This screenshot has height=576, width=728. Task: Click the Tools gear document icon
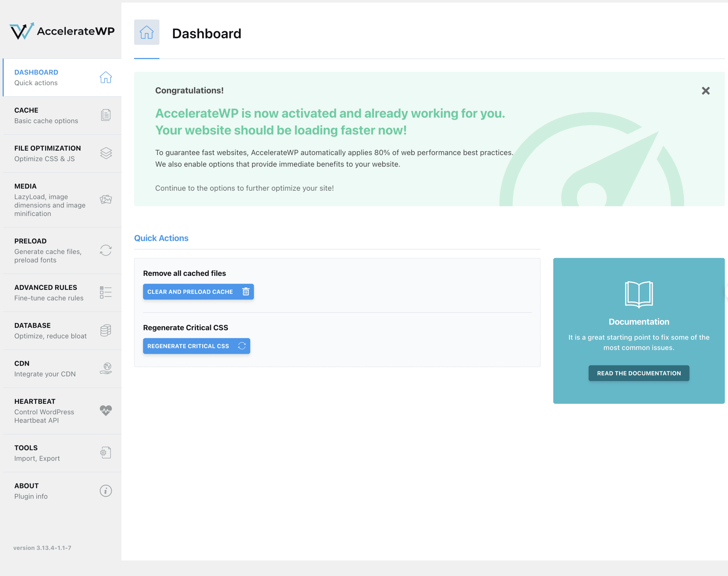coord(106,453)
